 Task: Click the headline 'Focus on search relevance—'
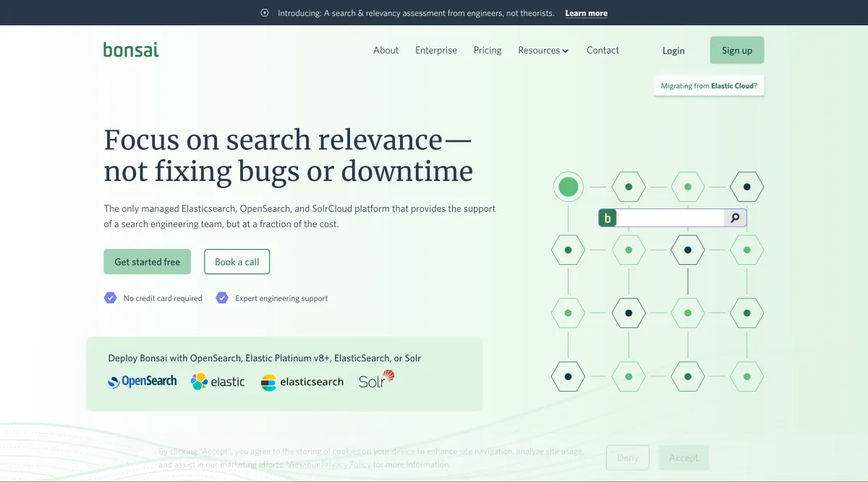(288, 139)
